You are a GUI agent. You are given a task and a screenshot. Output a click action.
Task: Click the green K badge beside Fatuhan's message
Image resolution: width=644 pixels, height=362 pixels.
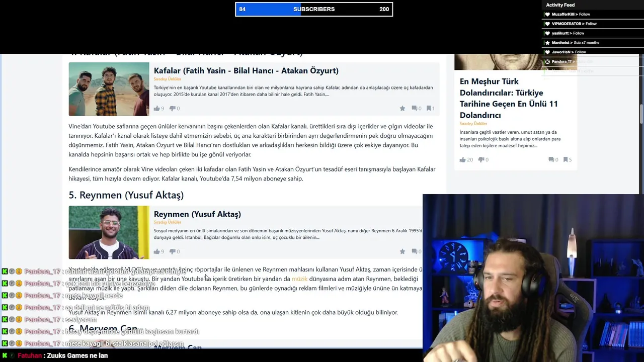click(x=5, y=355)
